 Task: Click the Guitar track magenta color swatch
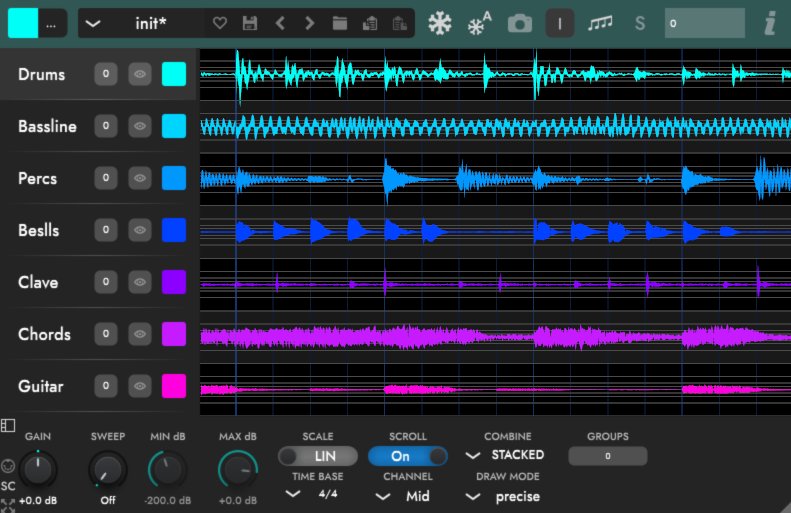[174, 386]
